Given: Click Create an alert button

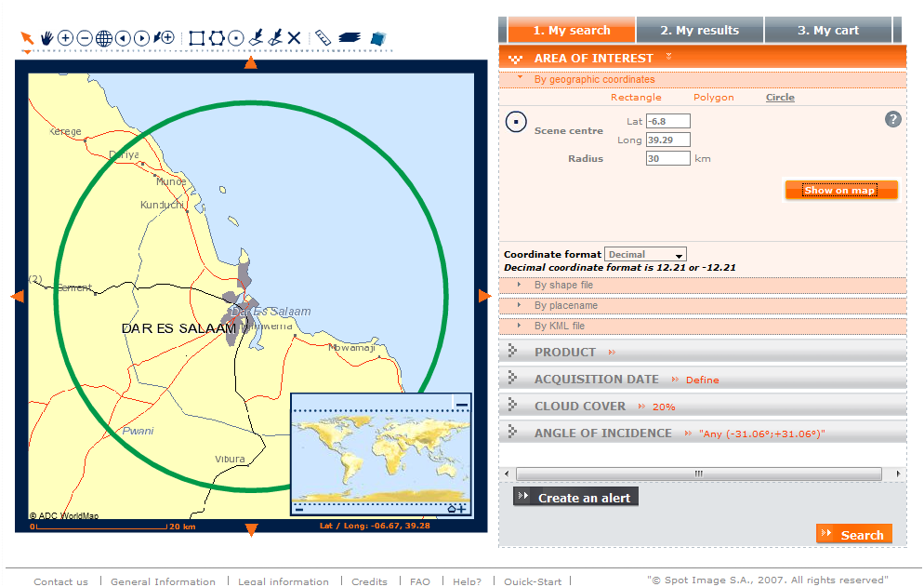Looking at the screenshot, I should click(x=575, y=498).
